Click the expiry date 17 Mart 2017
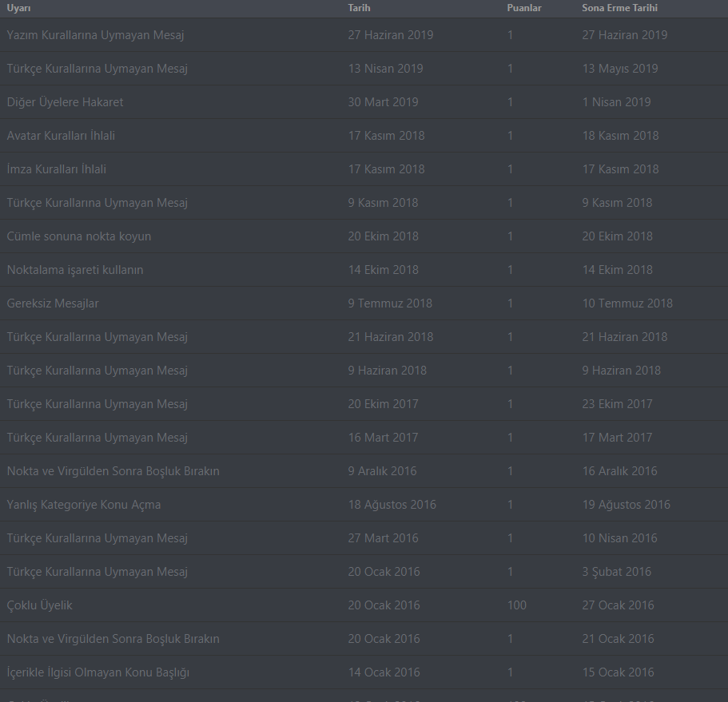Screen dimensions: 728x702 [x=617, y=438]
